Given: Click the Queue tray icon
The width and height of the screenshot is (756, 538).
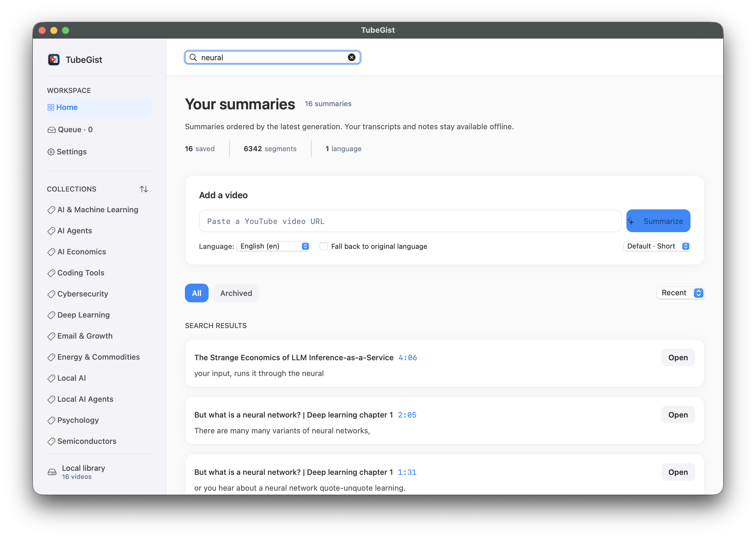Looking at the screenshot, I should (51, 130).
